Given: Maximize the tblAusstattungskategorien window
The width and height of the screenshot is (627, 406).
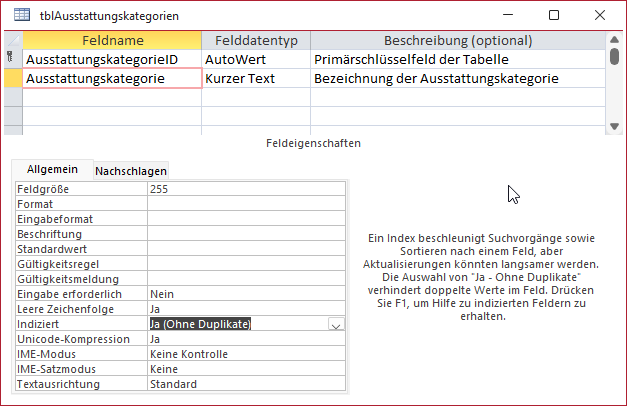Looking at the screenshot, I should coord(554,15).
